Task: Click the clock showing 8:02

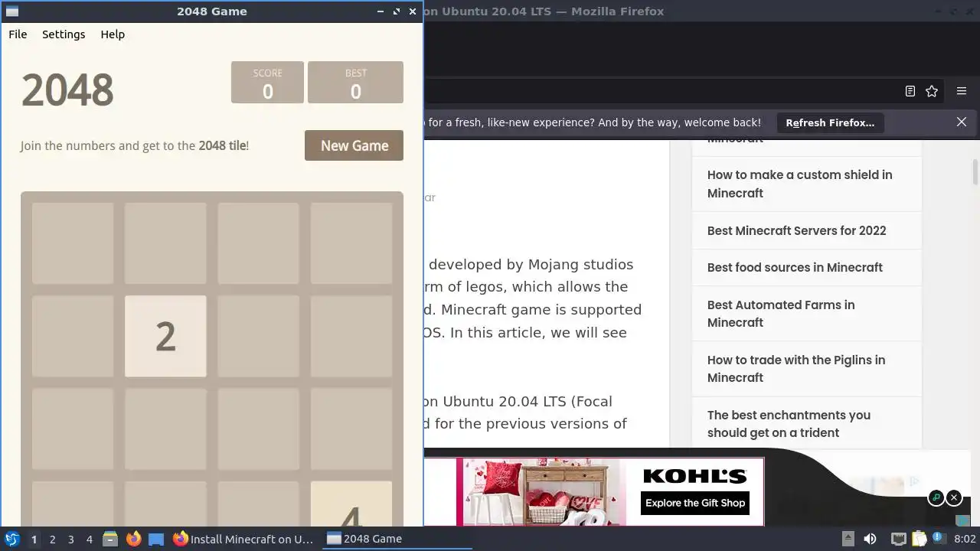Action: click(x=965, y=539)
